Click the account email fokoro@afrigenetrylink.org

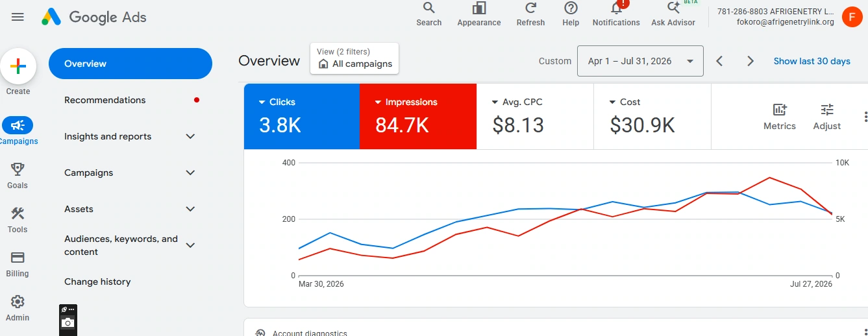pyautogui.click(x=786, y=22)
